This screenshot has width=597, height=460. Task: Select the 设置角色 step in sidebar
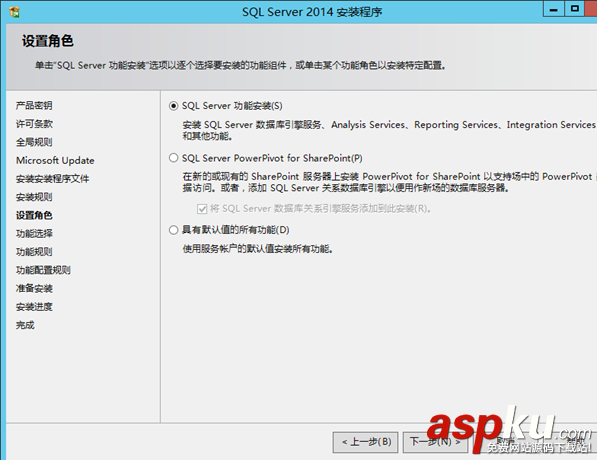(34, 215)
